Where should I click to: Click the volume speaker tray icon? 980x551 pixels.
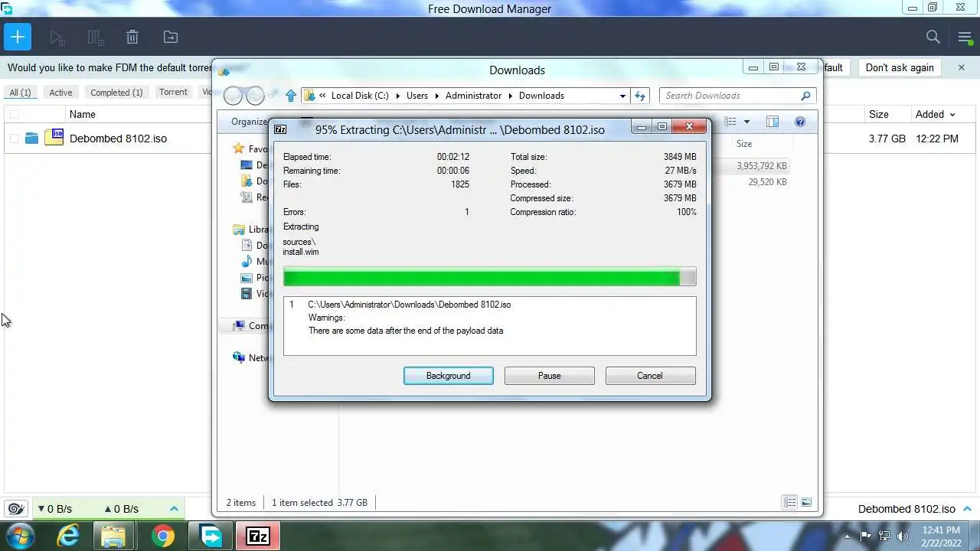903,536
